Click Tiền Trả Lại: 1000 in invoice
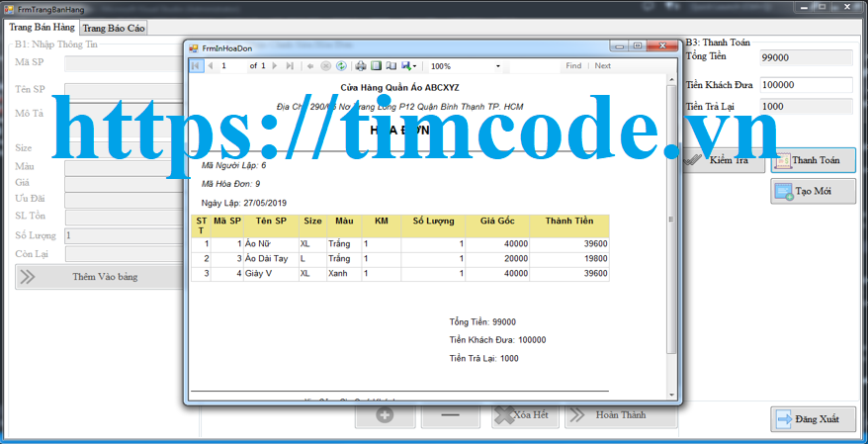The image size is (868, 444). 483,358
